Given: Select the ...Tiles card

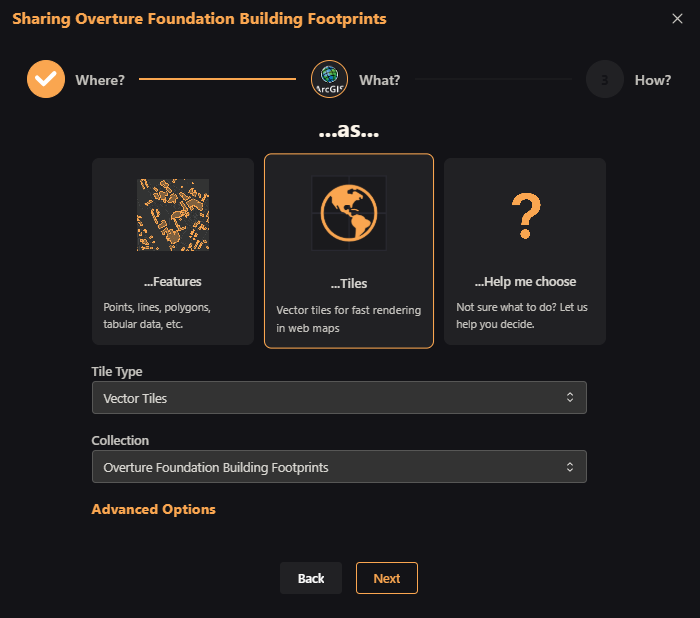Looking at the screenshot, I should coord(349,251).
